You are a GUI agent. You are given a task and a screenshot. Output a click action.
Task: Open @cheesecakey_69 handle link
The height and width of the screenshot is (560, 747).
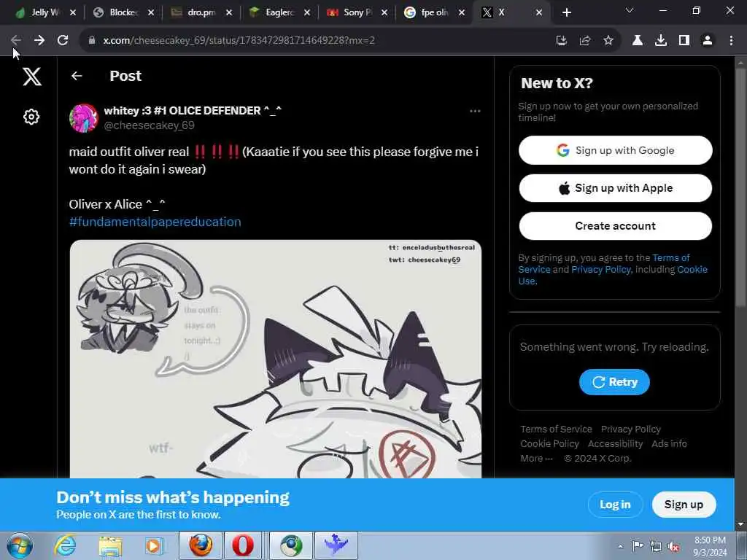click(149, 125)
